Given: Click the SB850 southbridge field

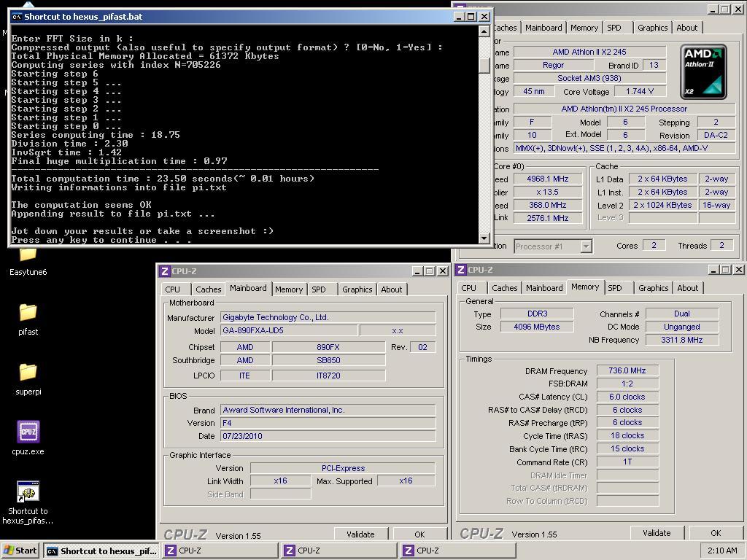Looking at the screenshot, I should (x=328, y=360).
